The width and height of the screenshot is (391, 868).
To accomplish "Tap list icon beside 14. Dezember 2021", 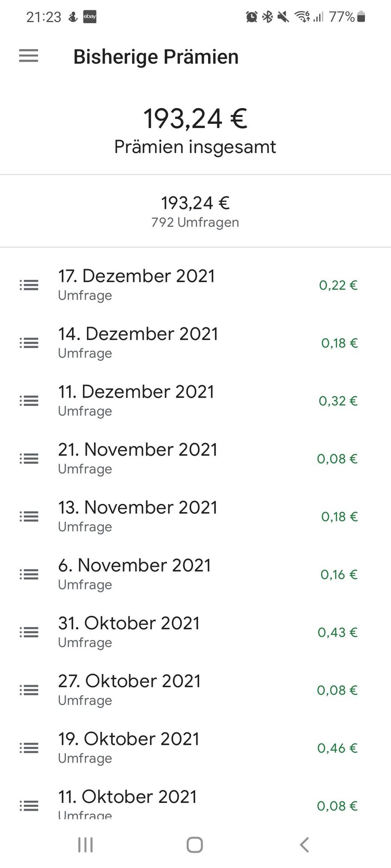I will (x=29, y=343).
